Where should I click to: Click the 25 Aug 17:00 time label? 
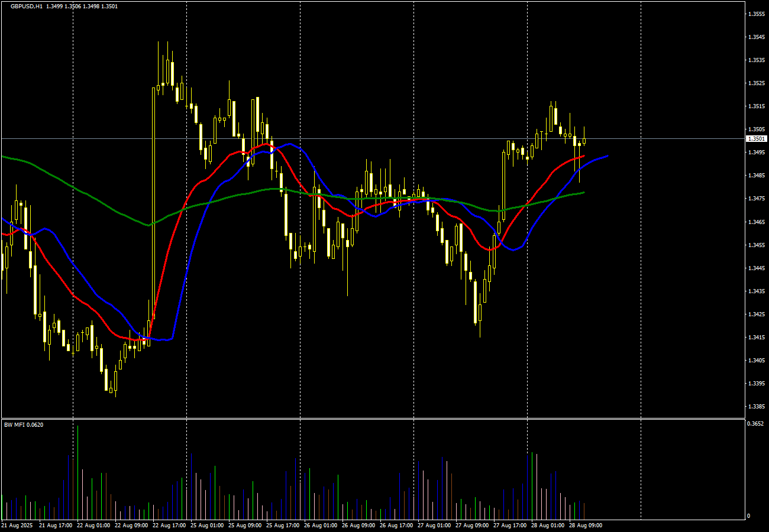tap(283, 525)
